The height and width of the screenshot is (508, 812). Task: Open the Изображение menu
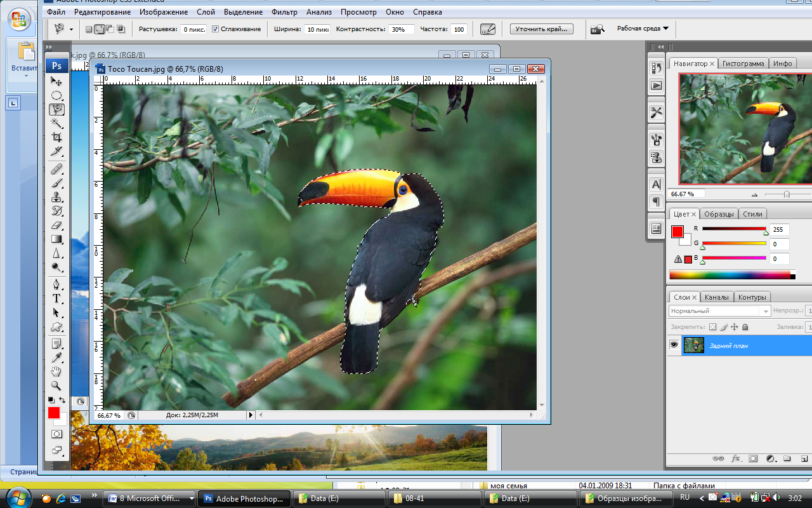point(164,11)
